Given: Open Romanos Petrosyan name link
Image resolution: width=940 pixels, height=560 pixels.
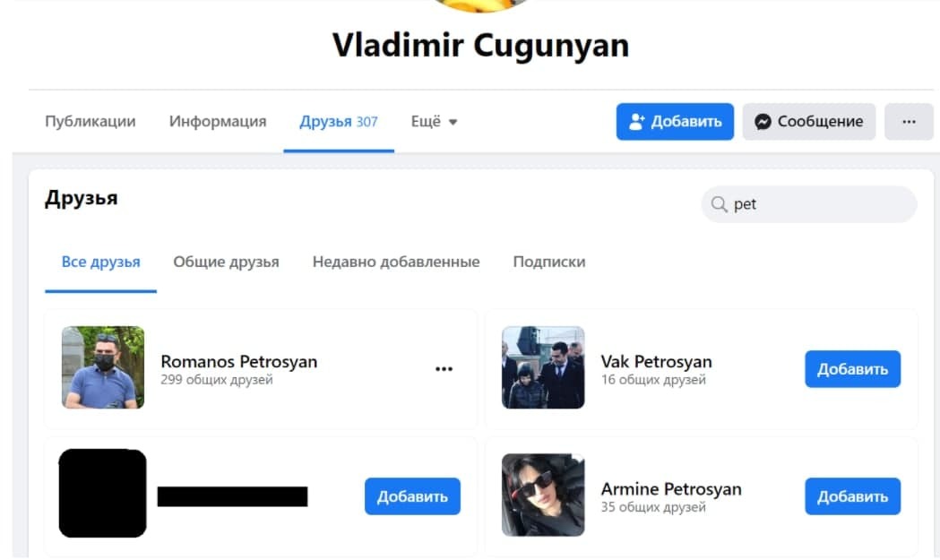Looking at the screenshot, I should pyautogui.click(x=239, y=362).
